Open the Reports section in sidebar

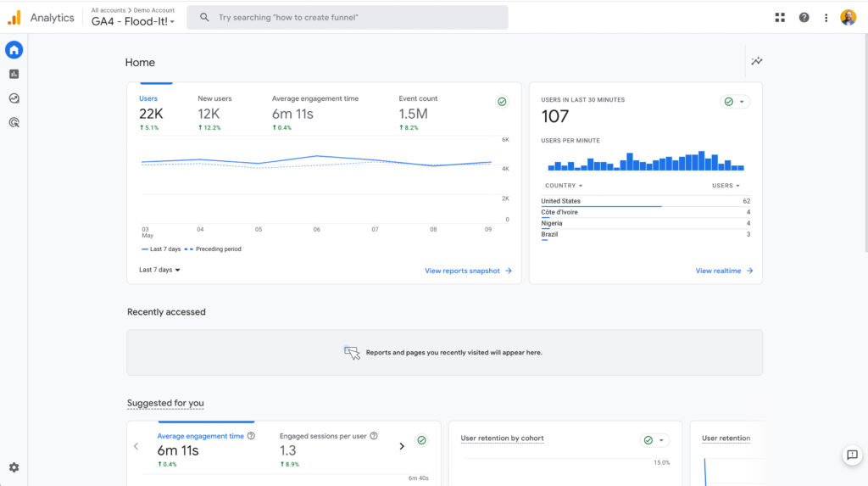pos(14,74)
